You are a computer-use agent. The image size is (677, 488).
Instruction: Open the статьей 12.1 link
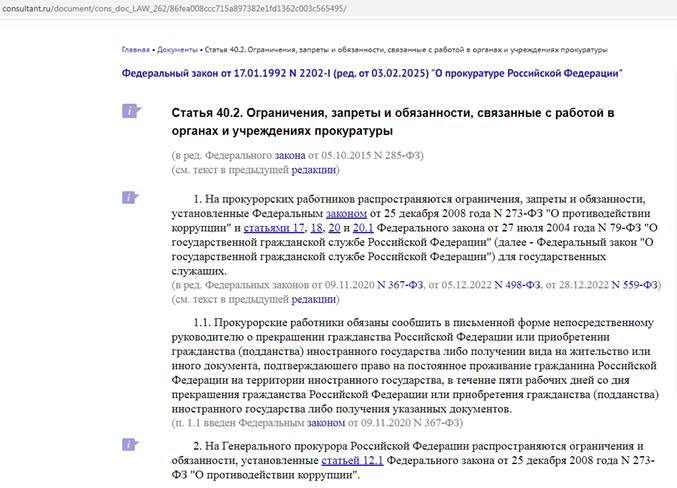tap(352, 460)
